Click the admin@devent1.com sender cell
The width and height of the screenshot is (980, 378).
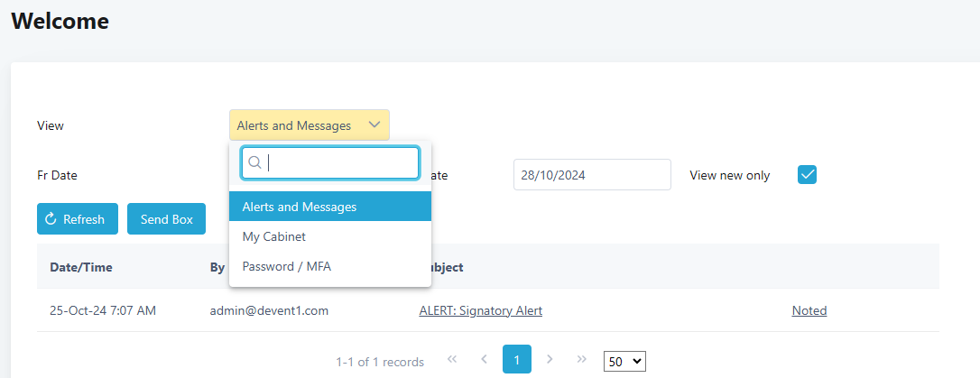point(269,310)
